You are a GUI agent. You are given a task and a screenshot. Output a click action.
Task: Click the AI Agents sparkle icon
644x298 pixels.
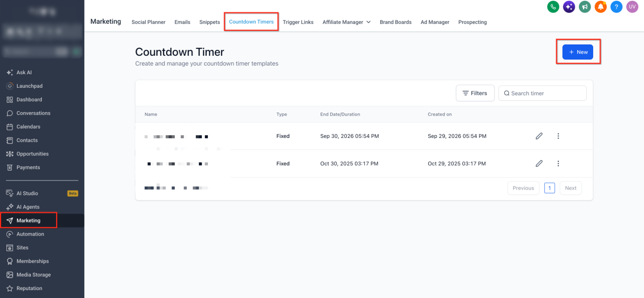point(10,207)
